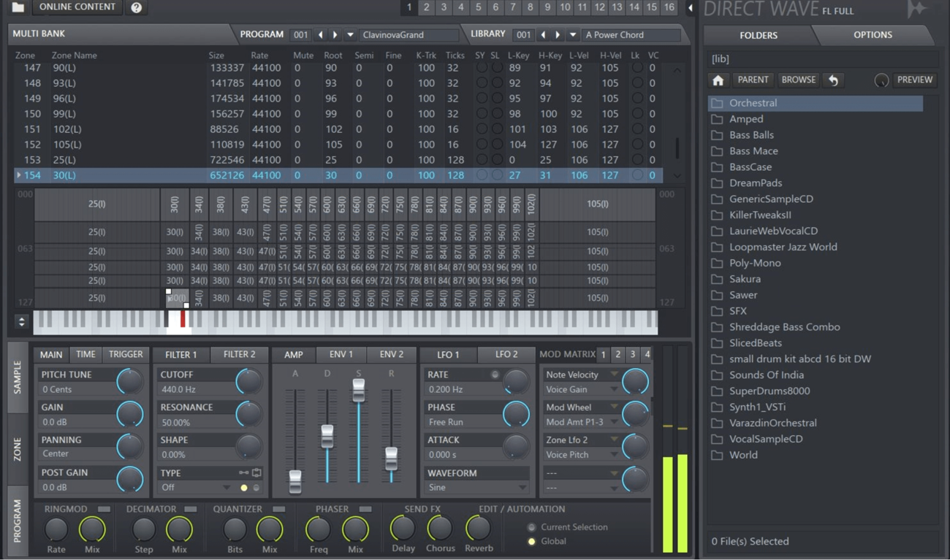Open help via the question mark icon
Image resolution: width=950 pixels, height=560 pixels.
point(136,7)
